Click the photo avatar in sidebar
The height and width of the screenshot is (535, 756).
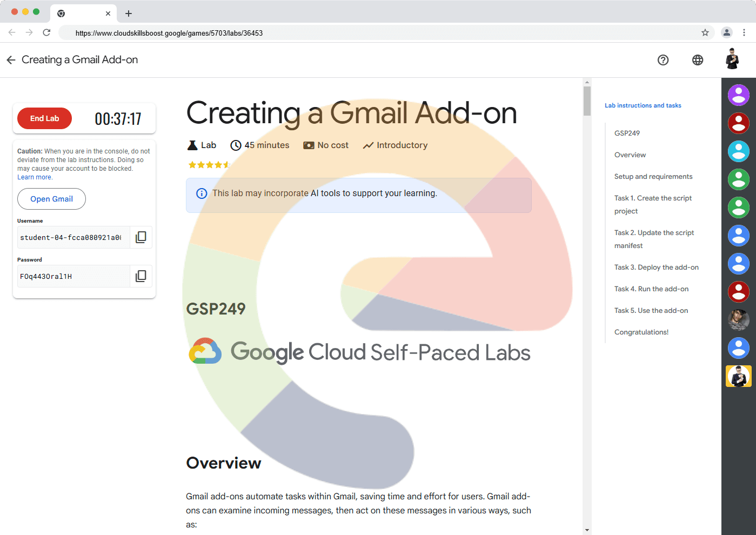point(739,320)
